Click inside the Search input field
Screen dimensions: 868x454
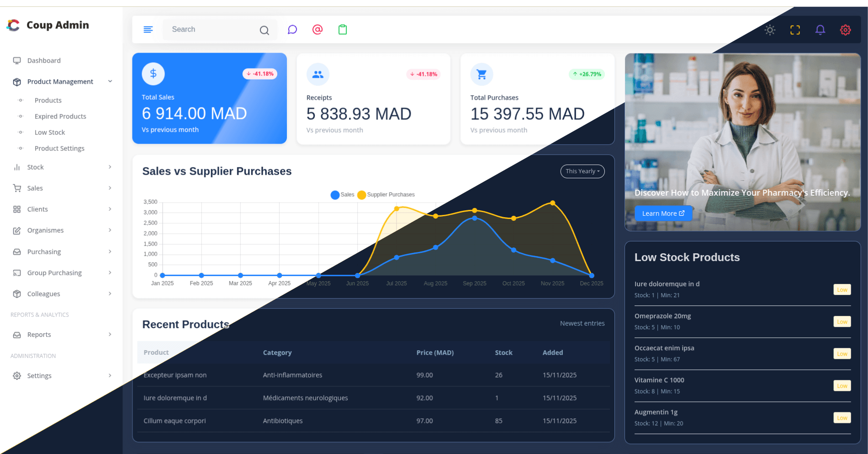[x=210, y=29]
